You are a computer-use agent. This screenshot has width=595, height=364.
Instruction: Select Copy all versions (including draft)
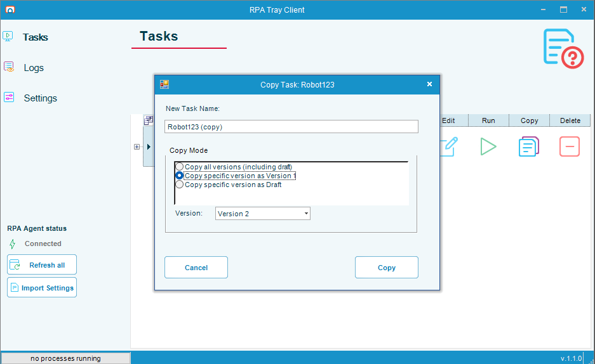(234, 167)
